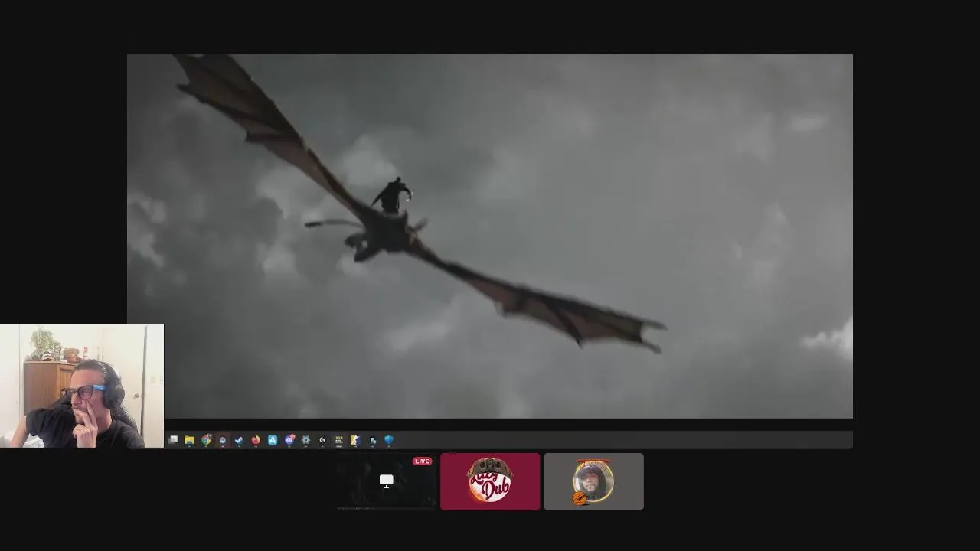Click the red LIVE badge
The width and height of the screenshot is (980, 551).
tap(422, 461)
